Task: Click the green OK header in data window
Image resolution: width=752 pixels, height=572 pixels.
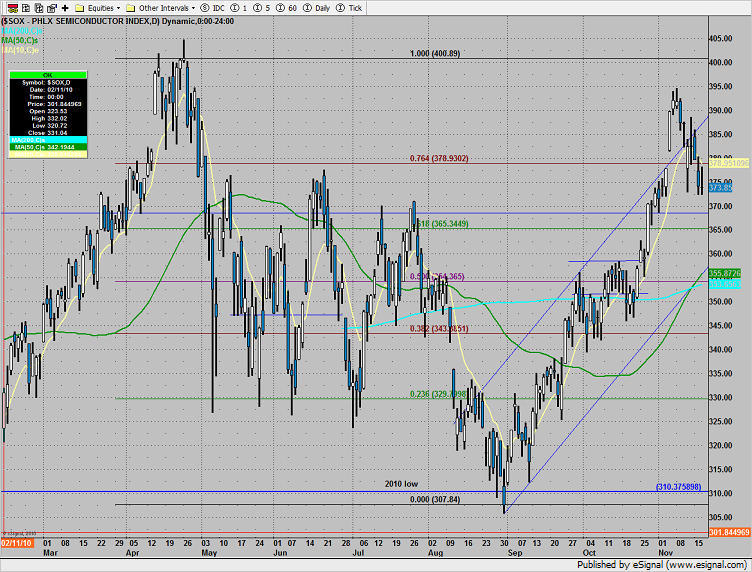Action: tap(48, 75)
